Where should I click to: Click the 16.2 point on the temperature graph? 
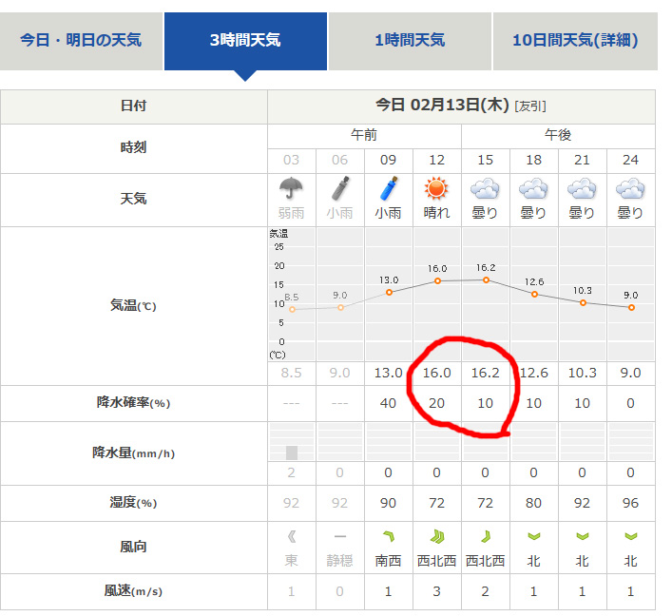[x=486, y=279]
